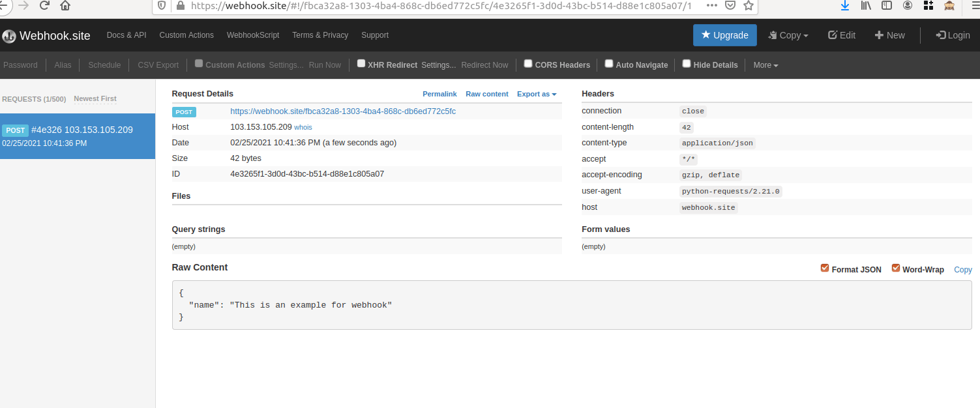Expand the More dropdown in the toolbar

pyautogui.click(x=765, y=65)
